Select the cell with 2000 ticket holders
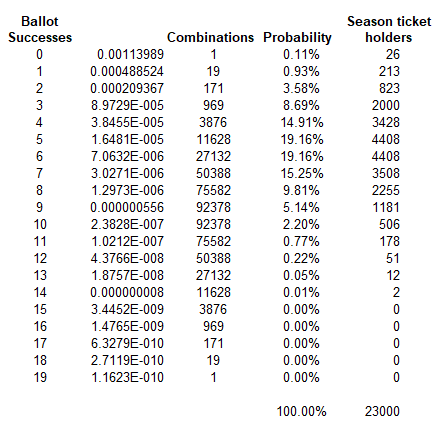The image size is (441, 431). [386, 105]
